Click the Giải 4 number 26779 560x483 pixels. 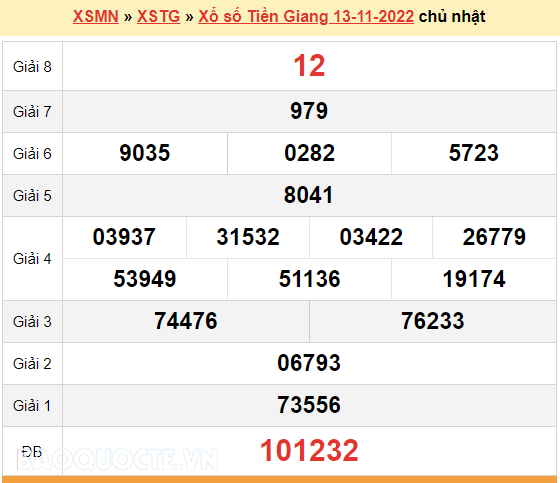[494, 237]
